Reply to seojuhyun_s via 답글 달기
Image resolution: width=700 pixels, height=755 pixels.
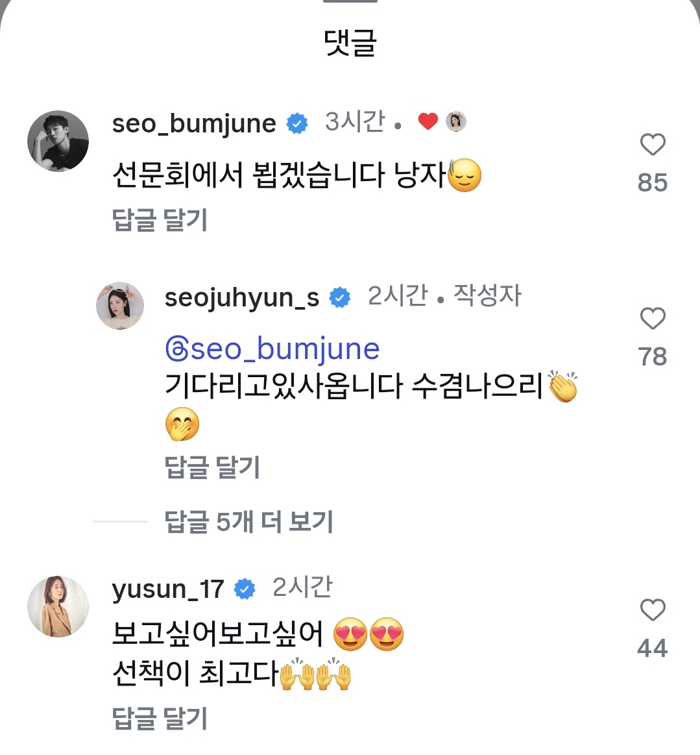point(212,467)
